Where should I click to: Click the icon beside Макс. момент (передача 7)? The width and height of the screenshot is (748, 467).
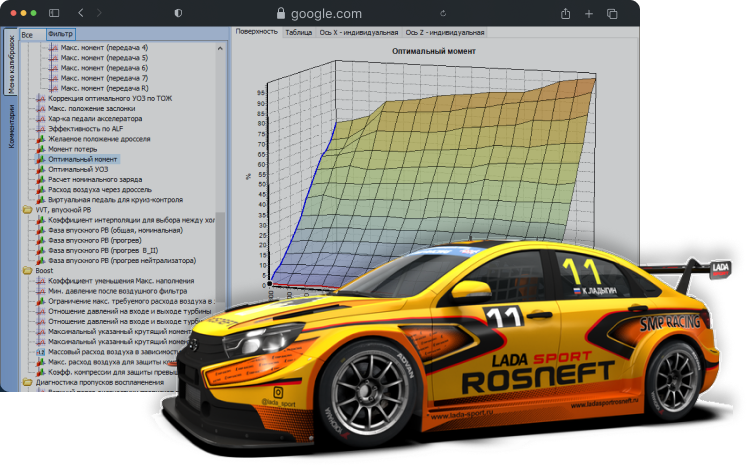pos(53,78)
